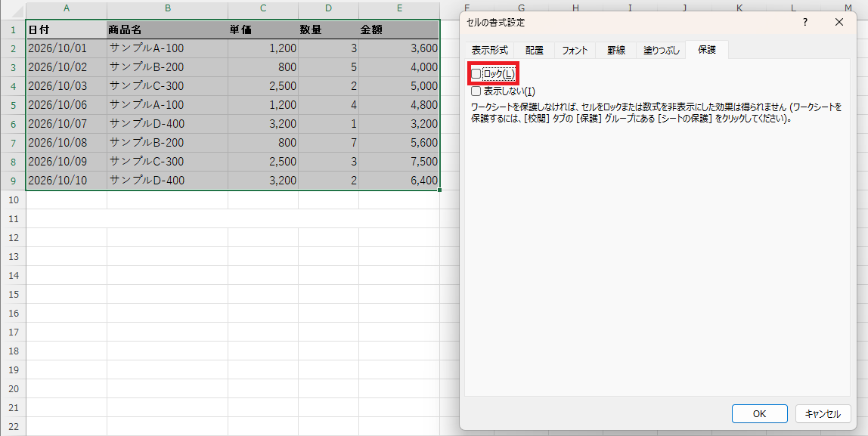Select cell with date 2026/10/01
This screenshot has height=436, width=868.
(67, 48)
